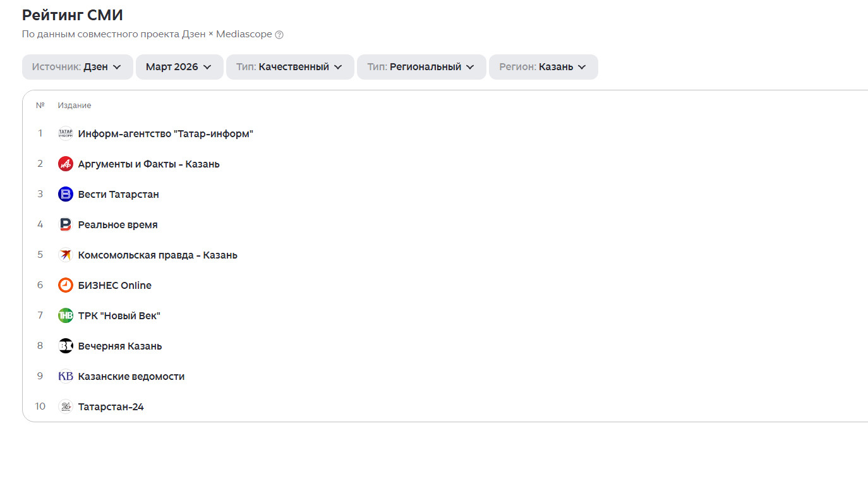Open the Казанские ведомости publication link

[131, 376]
